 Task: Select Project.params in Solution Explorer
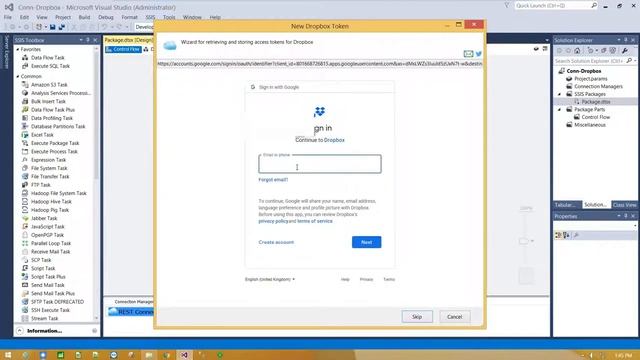tap(591, 79)
